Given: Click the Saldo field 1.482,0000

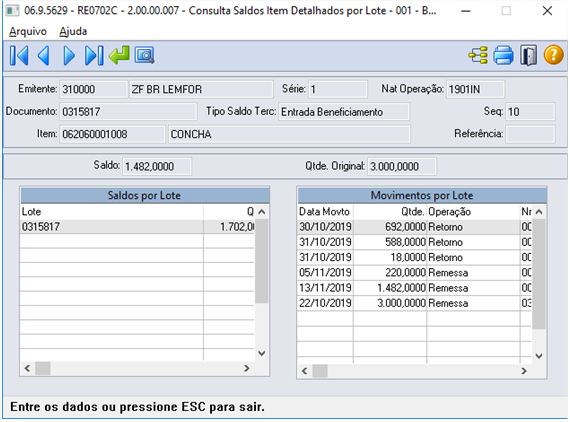Looking at the screenshot, I should click(x=157, y=166).
